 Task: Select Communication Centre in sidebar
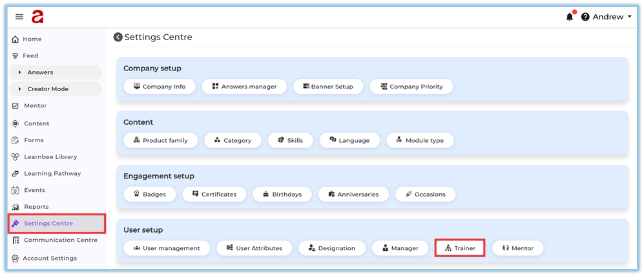click(x=60, y=240)
